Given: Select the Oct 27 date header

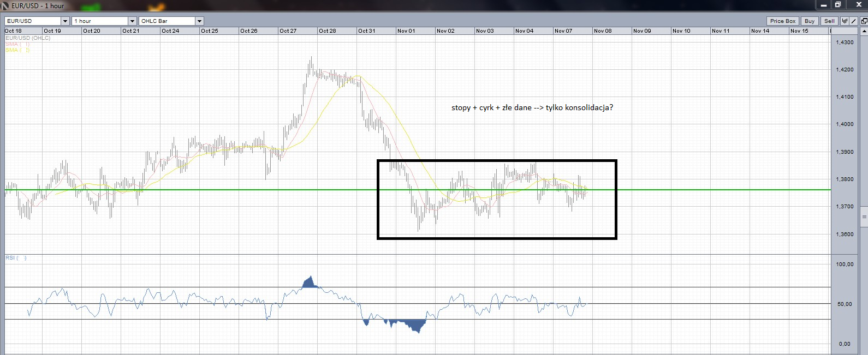Looking at the screenshot, I should pyautogui.click(x=288, y=31).
